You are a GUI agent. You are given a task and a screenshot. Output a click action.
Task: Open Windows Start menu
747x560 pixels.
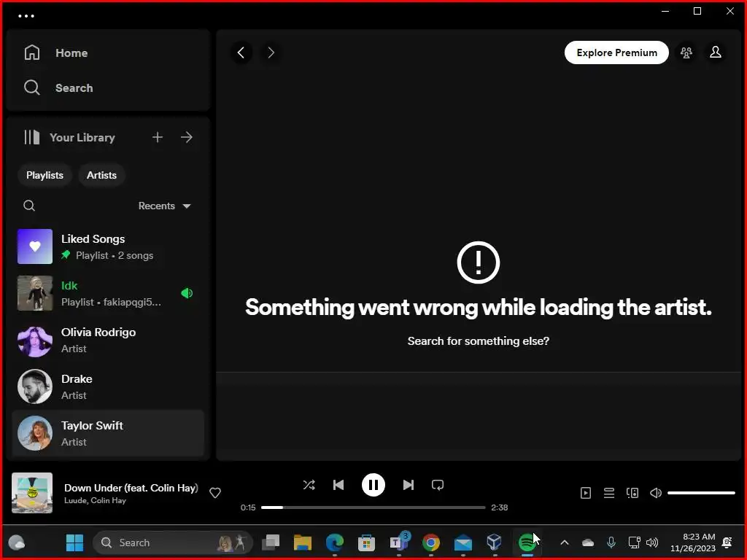(x=74, y=542)
